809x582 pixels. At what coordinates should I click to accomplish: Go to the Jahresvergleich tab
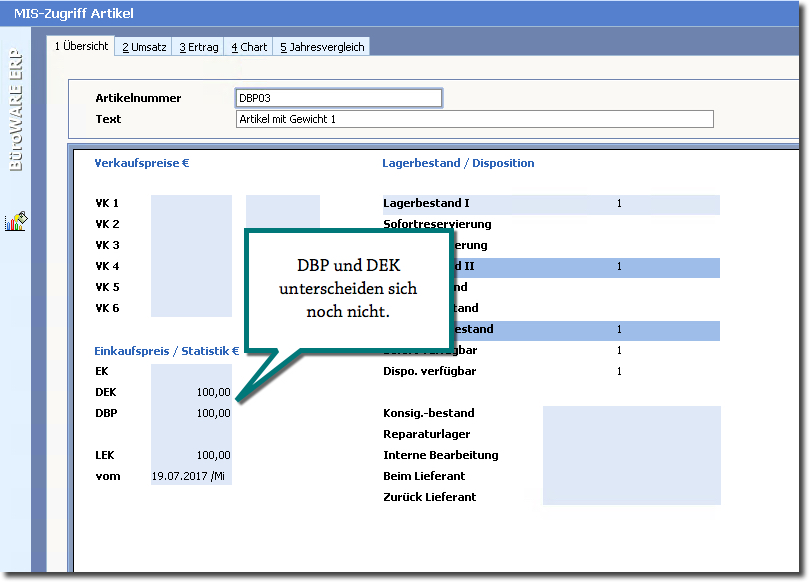(322, 47)
